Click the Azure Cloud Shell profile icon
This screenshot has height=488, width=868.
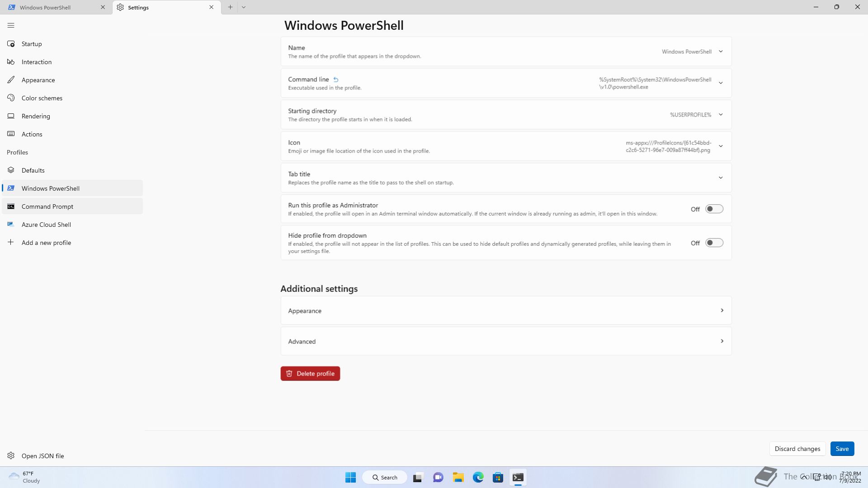pyautogui.click(x=11, y=225)
